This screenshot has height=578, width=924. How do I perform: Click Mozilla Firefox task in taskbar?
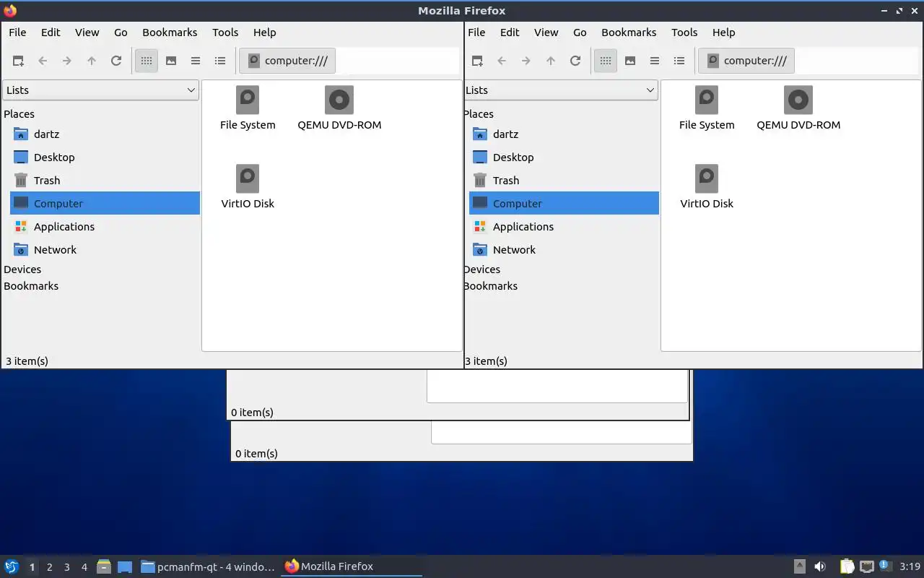pyautogui.click(x=352, y=566)
